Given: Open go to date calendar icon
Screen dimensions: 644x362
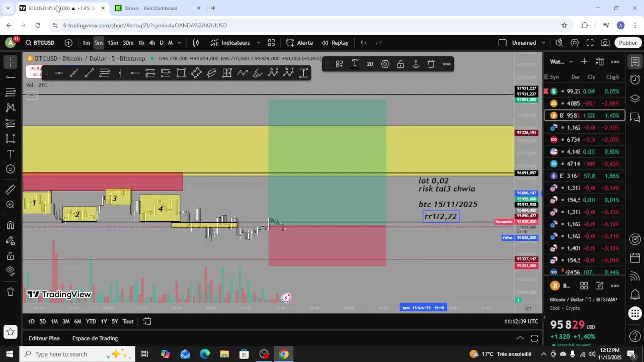Looking at the screenshot, I should click(147, 321).
